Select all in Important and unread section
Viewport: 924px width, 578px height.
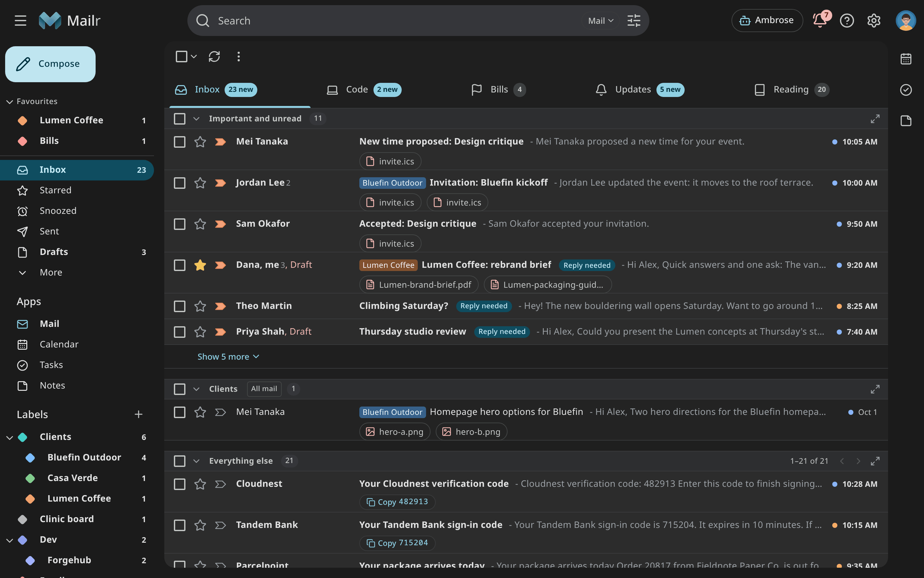click(179, 119)
